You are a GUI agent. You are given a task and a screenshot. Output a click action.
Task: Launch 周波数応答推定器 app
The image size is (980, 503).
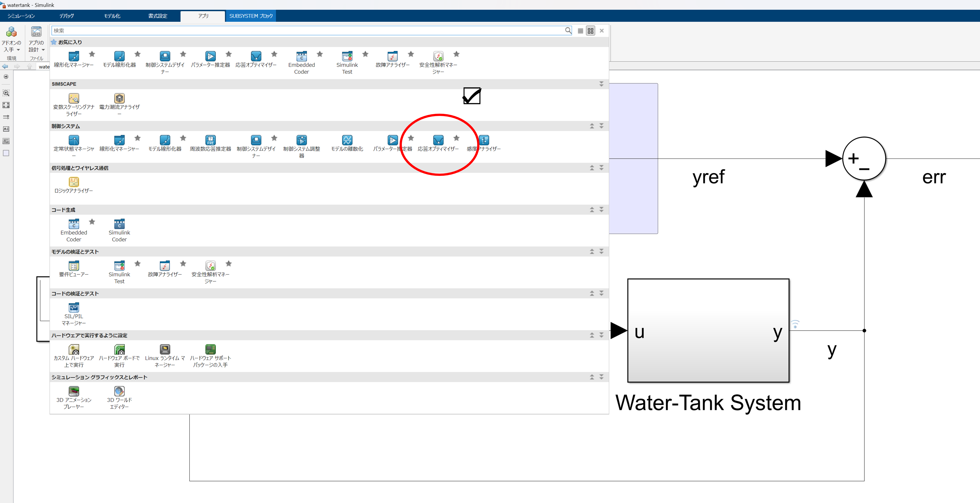click(x=210, y=140)
